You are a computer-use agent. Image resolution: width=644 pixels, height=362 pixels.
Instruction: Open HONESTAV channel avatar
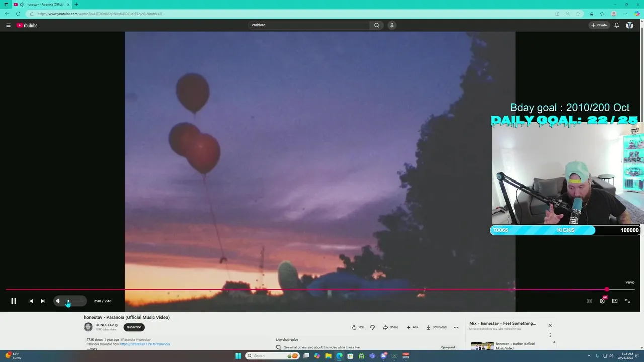pyautogui.click(x=88, y=327)
